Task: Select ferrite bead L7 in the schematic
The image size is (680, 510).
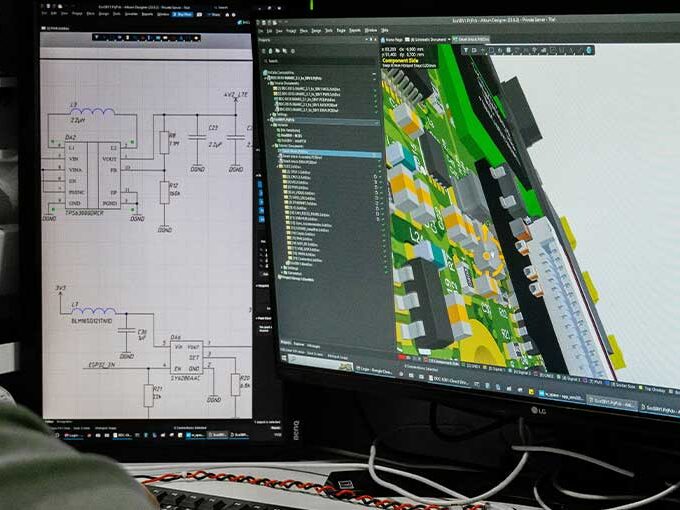Action: (x=93, y=311)
